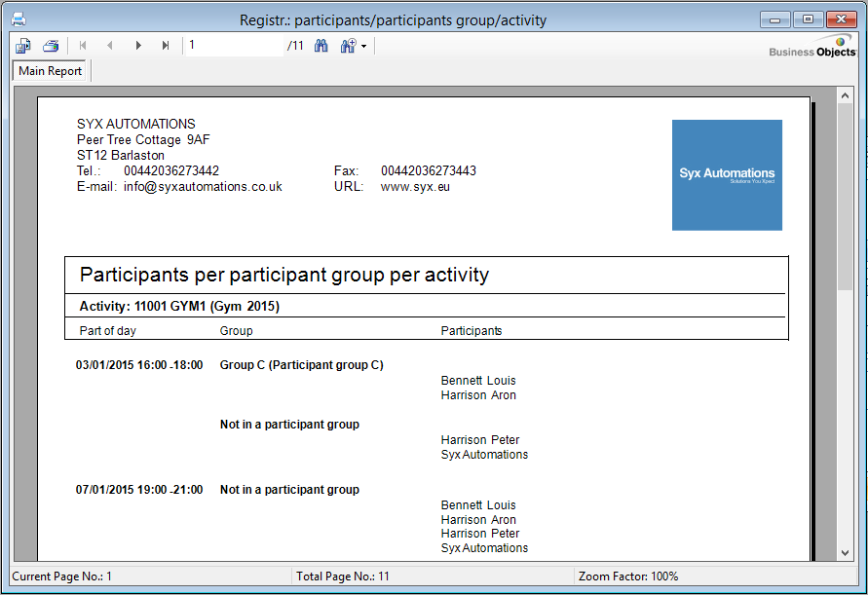Viewport: 868px width, 595px height.
Task: Click the Export Report icon
Action: 23,46
